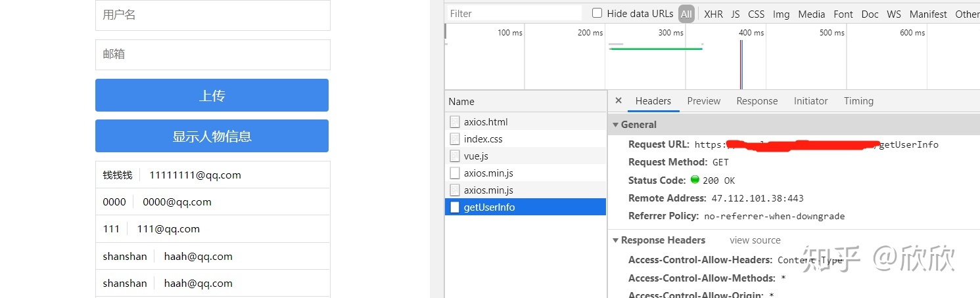Select the getUserInfo request row
The width and height of the screenshot is (980, 298).
click(x=525, y=207)
